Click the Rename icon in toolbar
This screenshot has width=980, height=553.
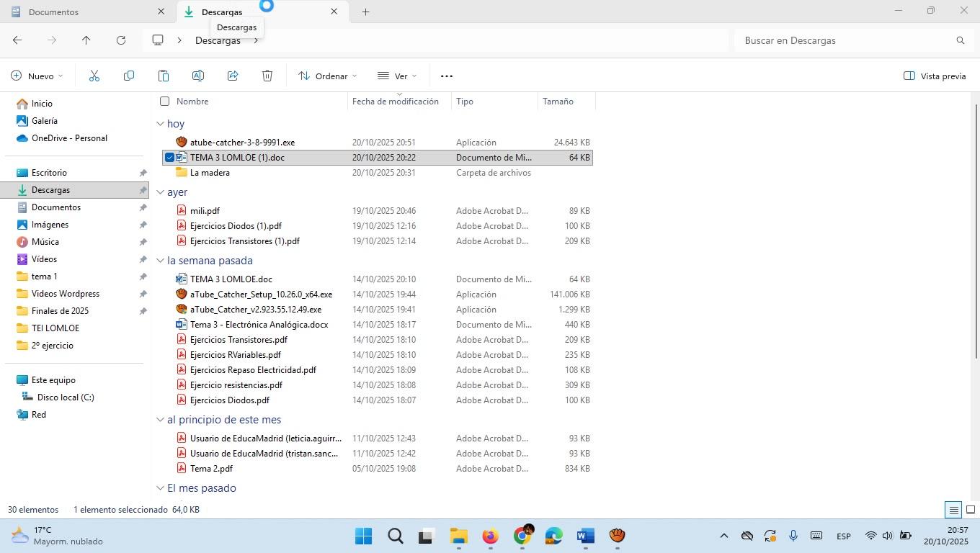[198, 76]
